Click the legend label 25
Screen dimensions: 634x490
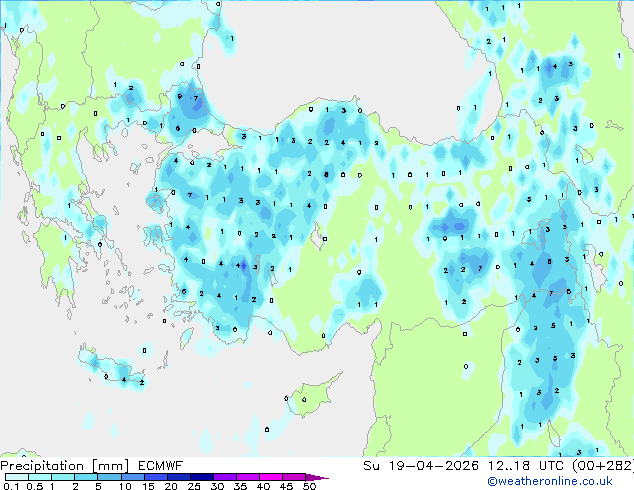coord(194,486)
